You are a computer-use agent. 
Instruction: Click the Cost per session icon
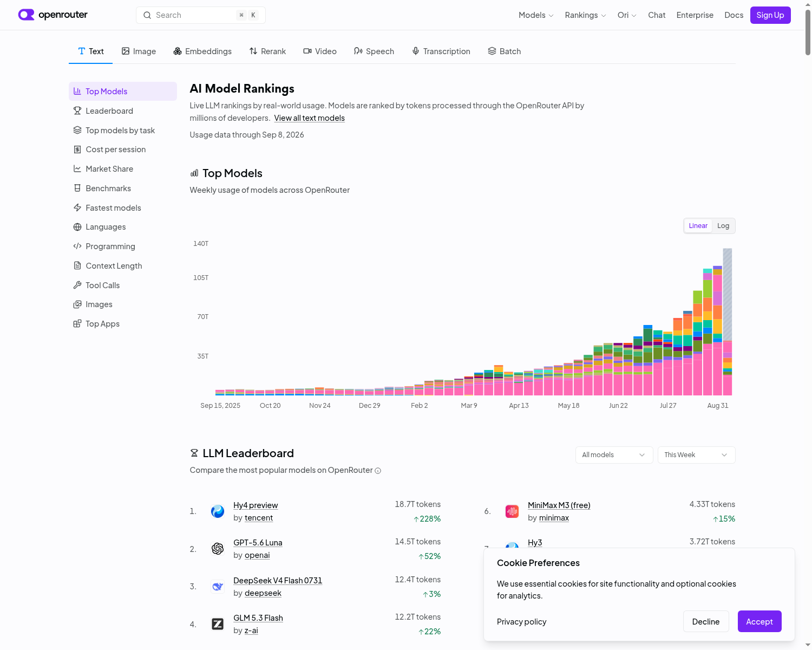coord(77,149)
